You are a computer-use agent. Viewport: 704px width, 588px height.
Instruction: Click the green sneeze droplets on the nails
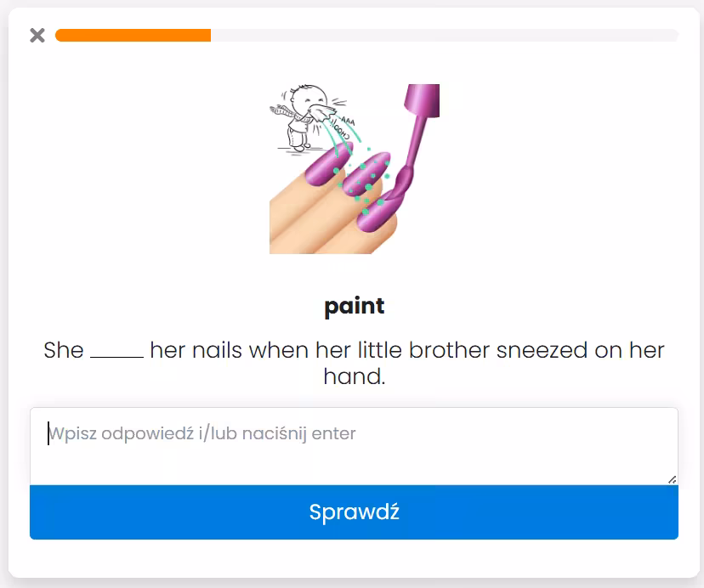tap(367, 183)
